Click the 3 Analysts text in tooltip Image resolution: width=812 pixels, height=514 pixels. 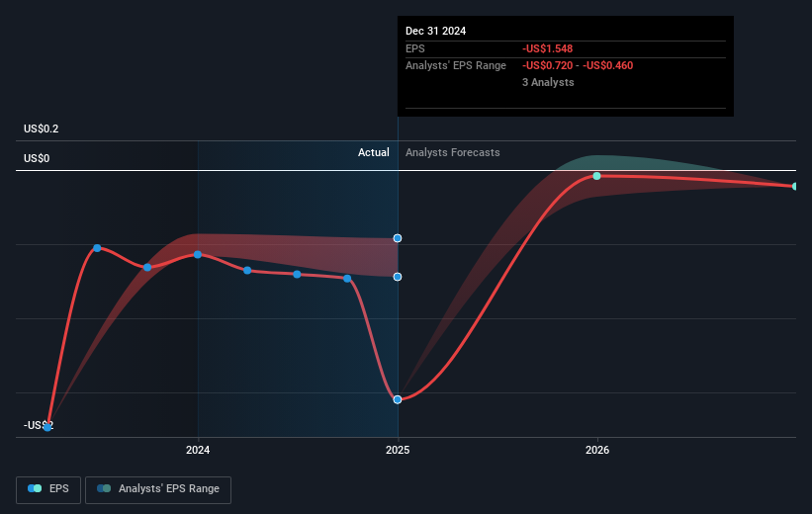tap(548, 82)
